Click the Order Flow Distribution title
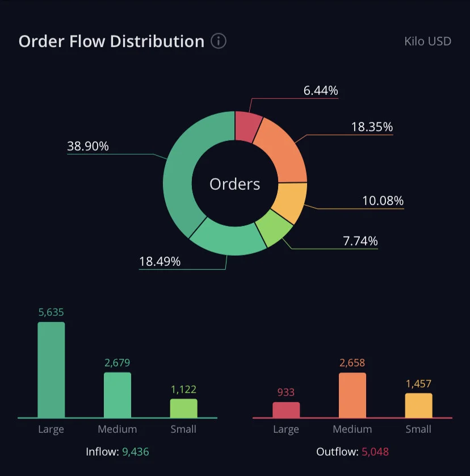The image size is (470, 476). [x=111, y=41]
